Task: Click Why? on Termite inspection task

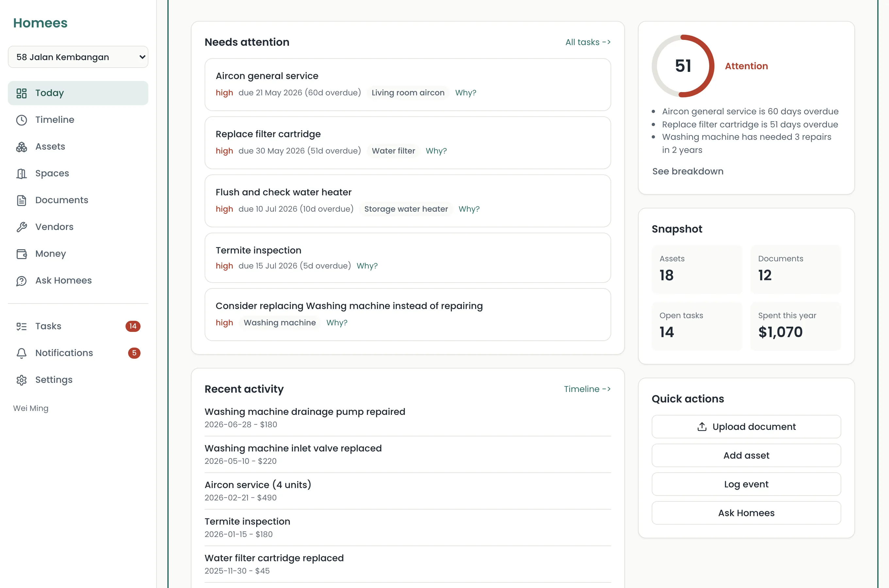Action: 367,266
